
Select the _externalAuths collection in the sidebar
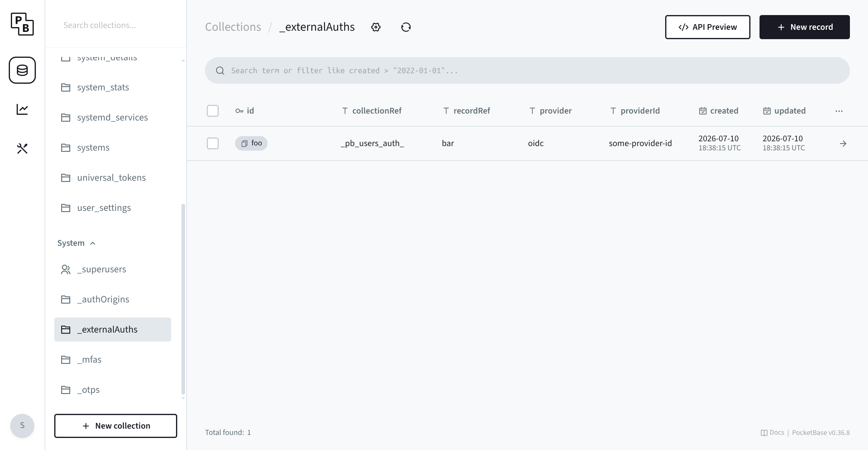[112, 330]
